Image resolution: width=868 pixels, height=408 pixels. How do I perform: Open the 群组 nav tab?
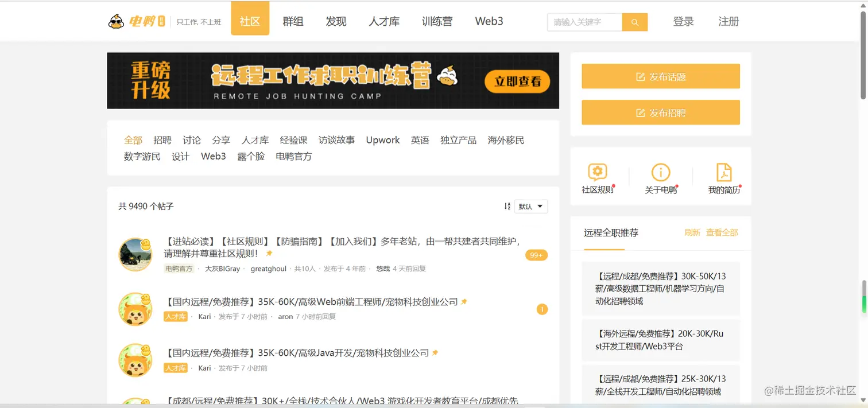pos(293,21)
